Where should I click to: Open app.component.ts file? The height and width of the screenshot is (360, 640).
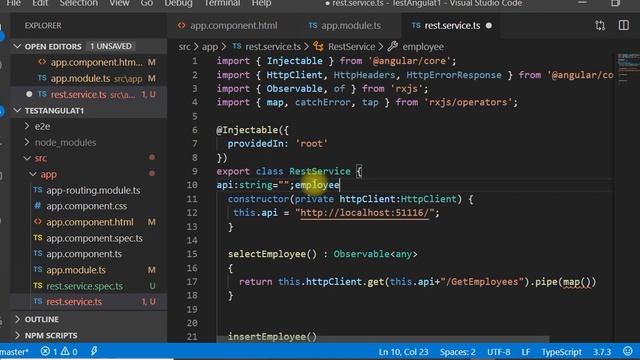84,254
